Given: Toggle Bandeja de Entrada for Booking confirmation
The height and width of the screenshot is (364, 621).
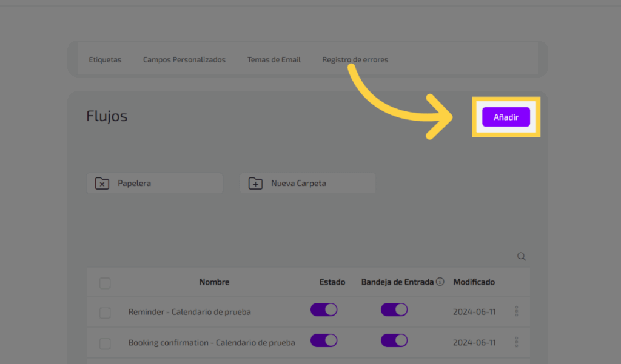Looking at the screenshot, I should point(394,341).
